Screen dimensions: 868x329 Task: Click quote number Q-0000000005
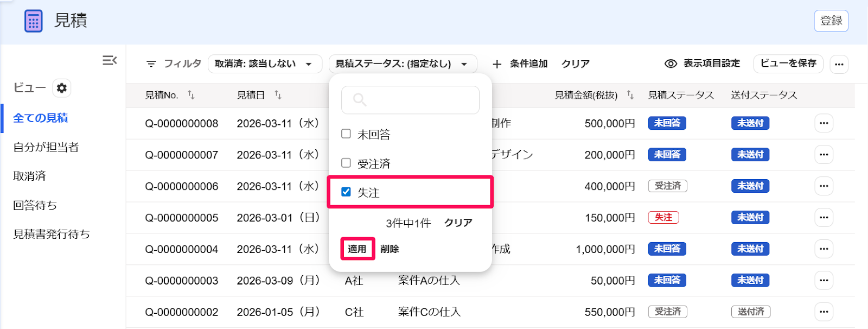(x=182, y=218)
